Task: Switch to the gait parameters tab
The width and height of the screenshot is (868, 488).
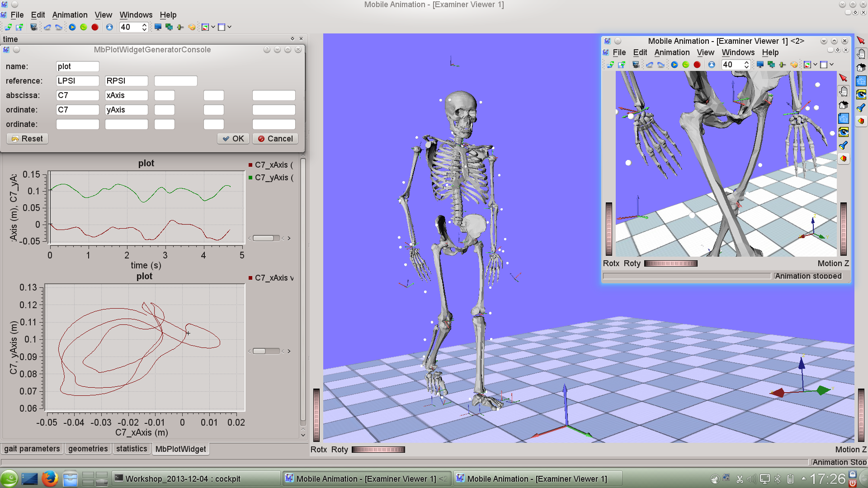Action: tap(32, 449)
